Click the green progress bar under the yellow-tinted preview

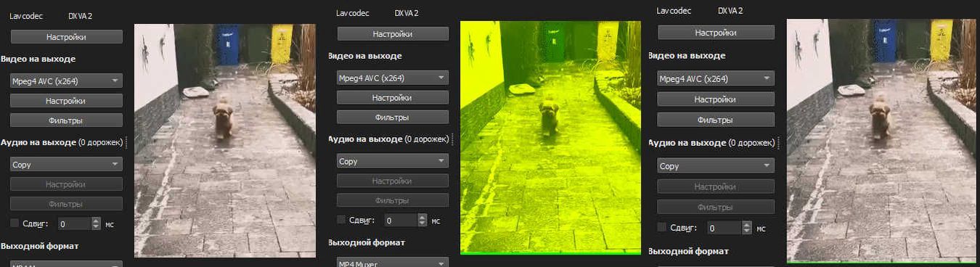(x=551, y=253)
